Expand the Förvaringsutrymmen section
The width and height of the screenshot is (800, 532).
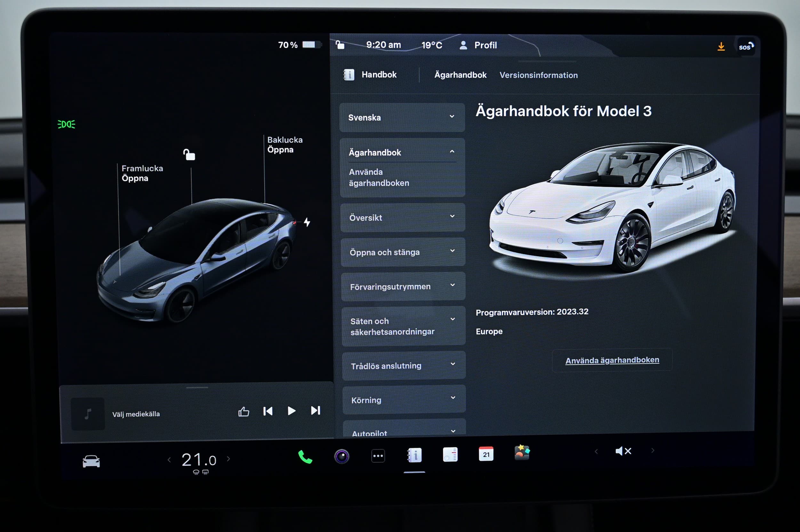(x=403, y=286)
